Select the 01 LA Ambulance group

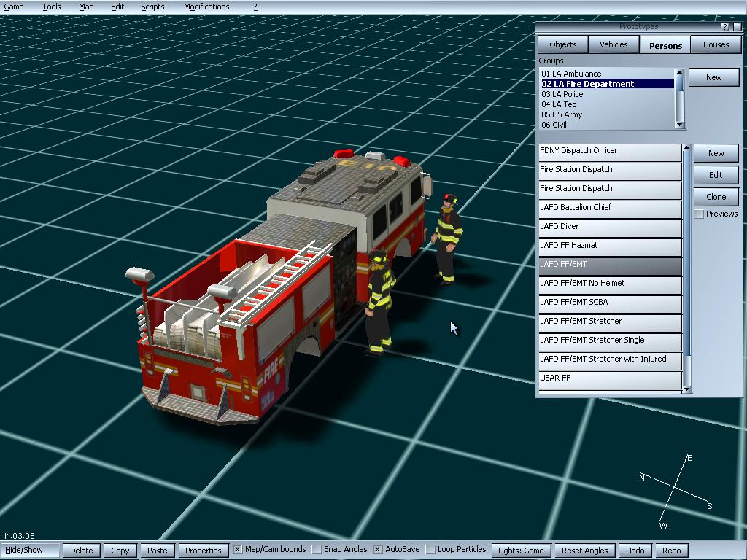(607, 74)
